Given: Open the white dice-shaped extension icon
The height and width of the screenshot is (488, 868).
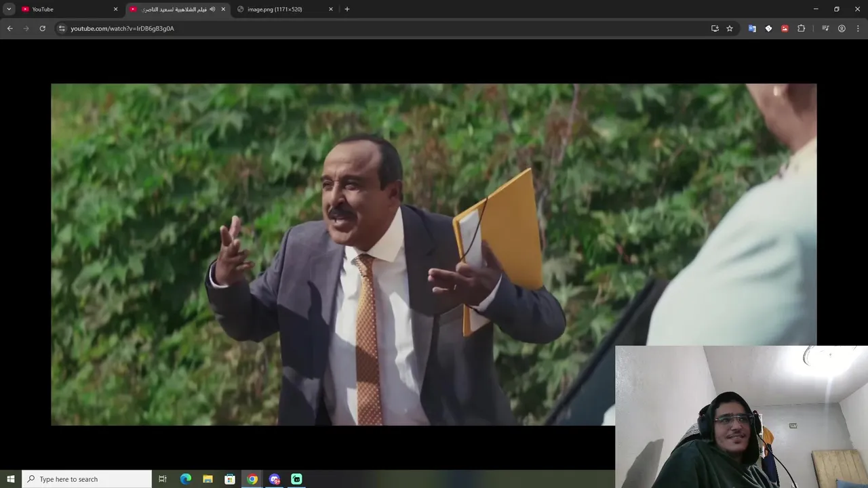Looking at the screenshot, I should coord(768,28).
